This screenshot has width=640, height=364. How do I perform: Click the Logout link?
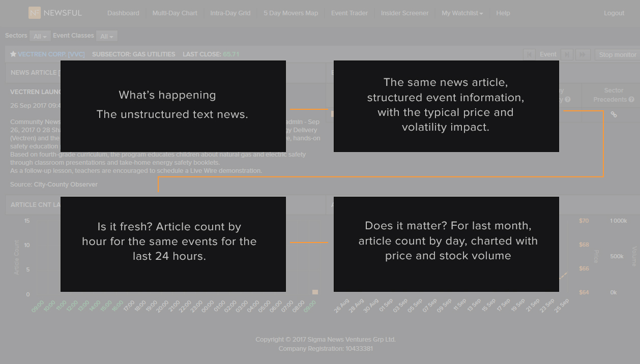[x=614, y=13]
